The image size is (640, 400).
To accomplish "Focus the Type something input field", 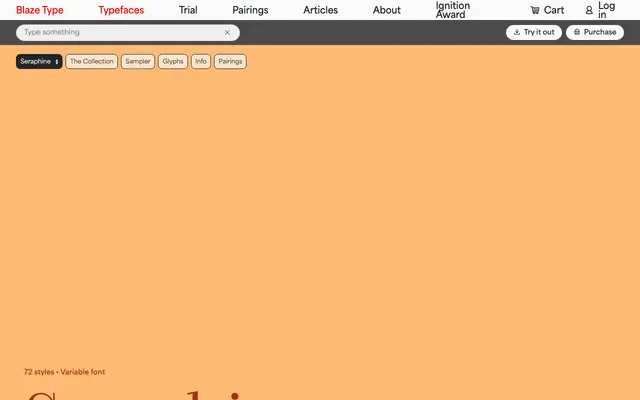I will tap(128, 33).
